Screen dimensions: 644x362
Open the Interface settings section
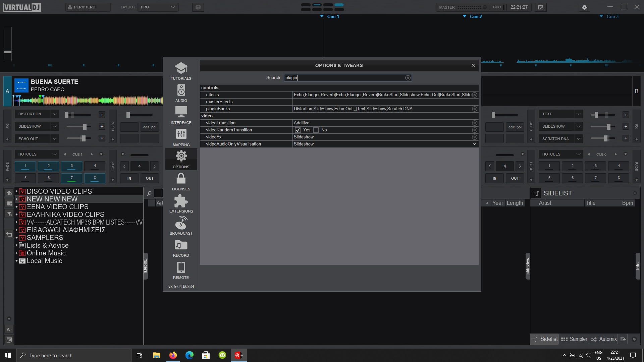(x=181, y=115)
